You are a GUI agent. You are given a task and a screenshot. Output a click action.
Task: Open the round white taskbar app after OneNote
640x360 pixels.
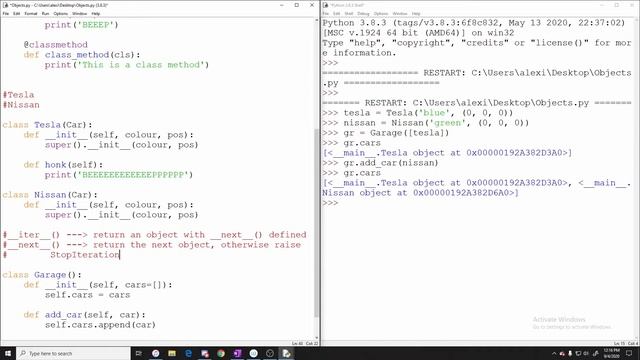253,353
